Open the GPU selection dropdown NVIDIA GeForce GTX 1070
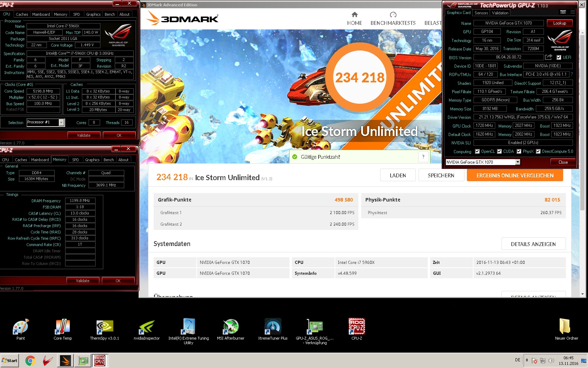The image size is (588, 368). click(518, 162)
